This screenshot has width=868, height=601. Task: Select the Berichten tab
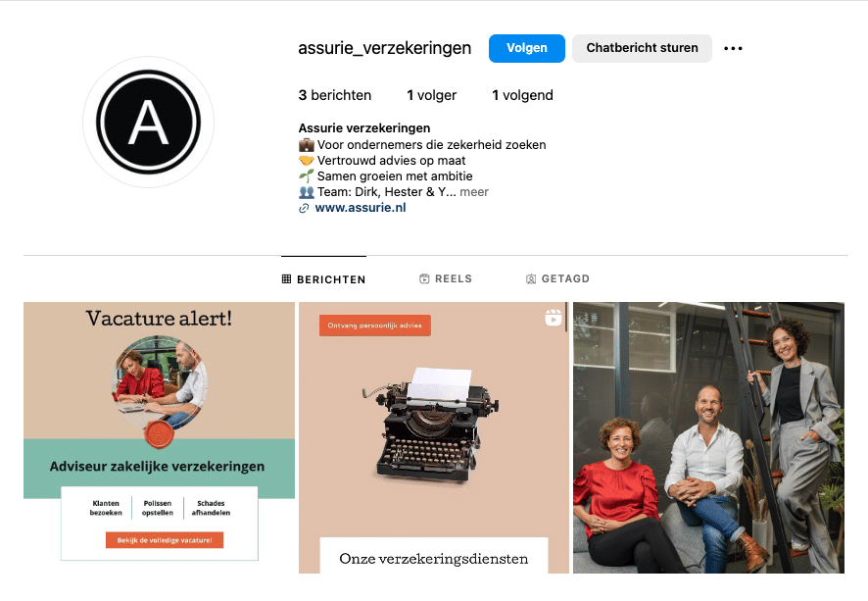pyautogui.click(x=324, y=279)
